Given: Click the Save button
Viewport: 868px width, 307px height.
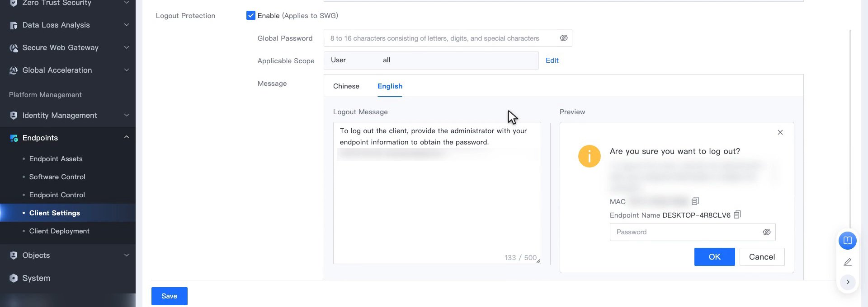Looking at the screenshot, I should pos(170,296).
